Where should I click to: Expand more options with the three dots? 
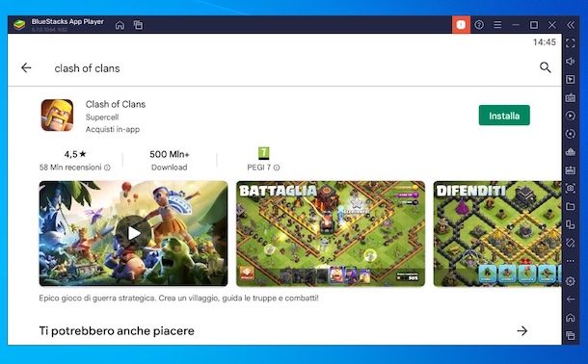571,261
